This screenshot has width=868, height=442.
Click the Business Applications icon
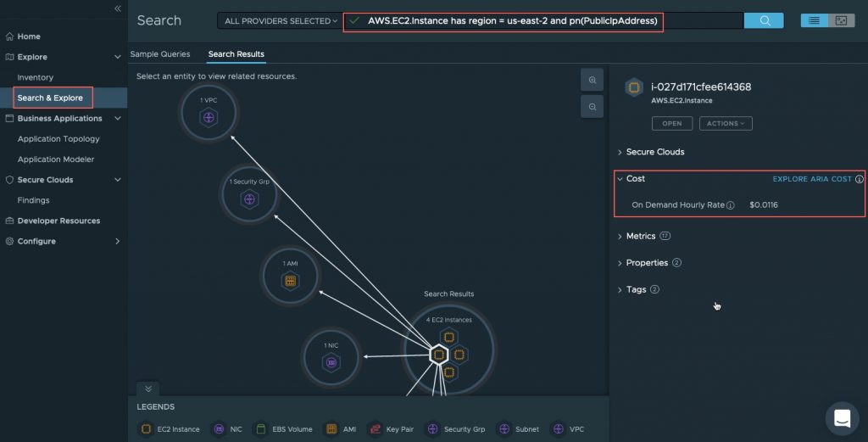pyautogui.click(x=9, y=119)
